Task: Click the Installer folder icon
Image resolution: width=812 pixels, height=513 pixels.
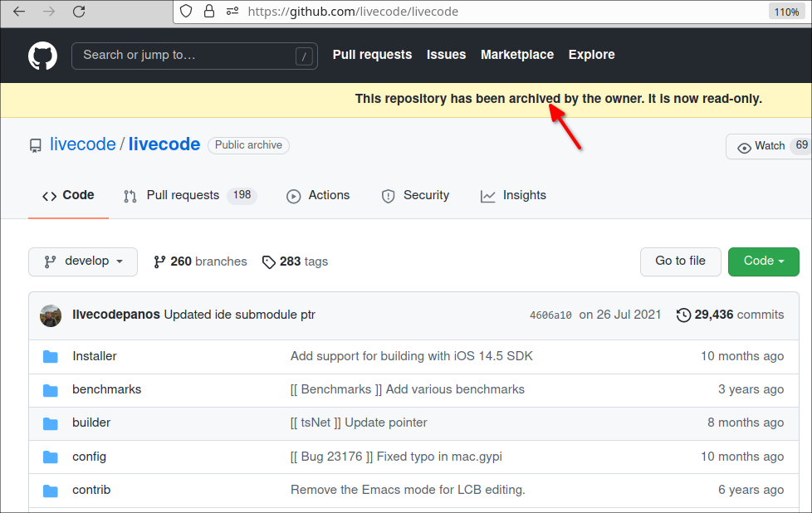Action: coord(51,357)
